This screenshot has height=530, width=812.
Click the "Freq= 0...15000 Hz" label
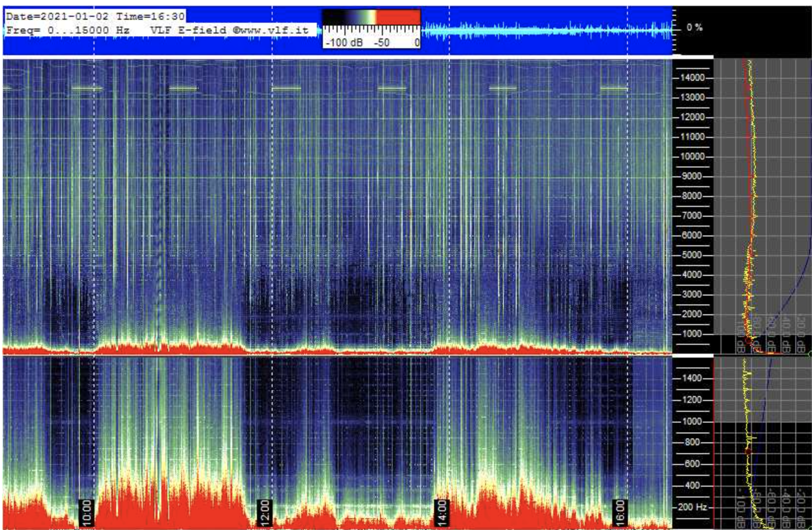[x=68, y=30]
